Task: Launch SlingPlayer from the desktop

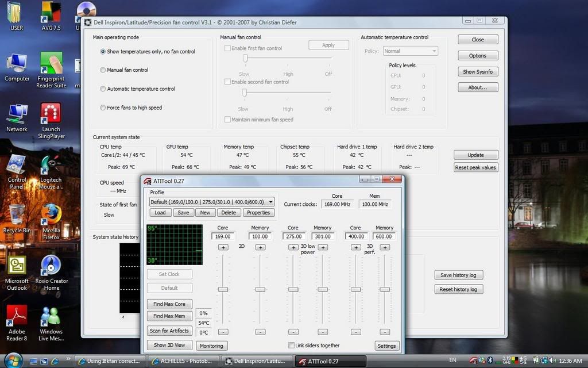Action: [x=51, y=121]
